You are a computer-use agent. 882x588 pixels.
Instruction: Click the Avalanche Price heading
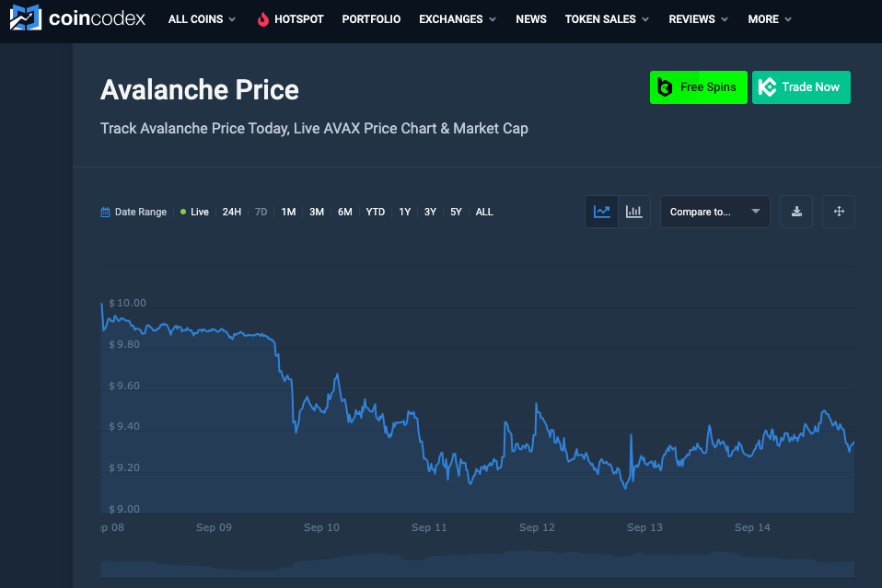200,90
